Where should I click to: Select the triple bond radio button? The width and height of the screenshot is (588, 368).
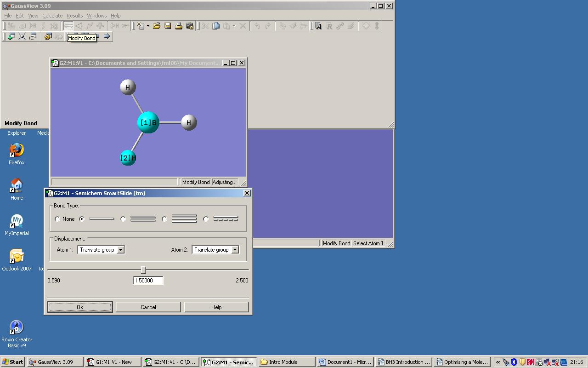pos(164,219)
